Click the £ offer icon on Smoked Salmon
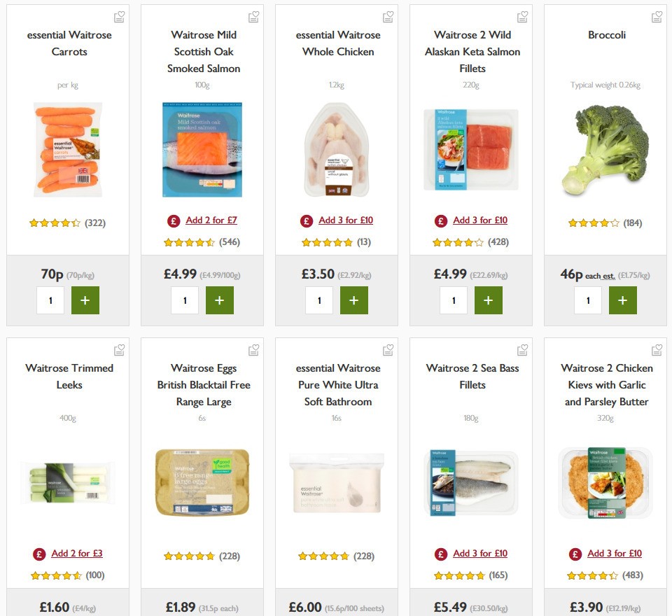The height and width of the screenshot is (616, 672). pos(174,220)
